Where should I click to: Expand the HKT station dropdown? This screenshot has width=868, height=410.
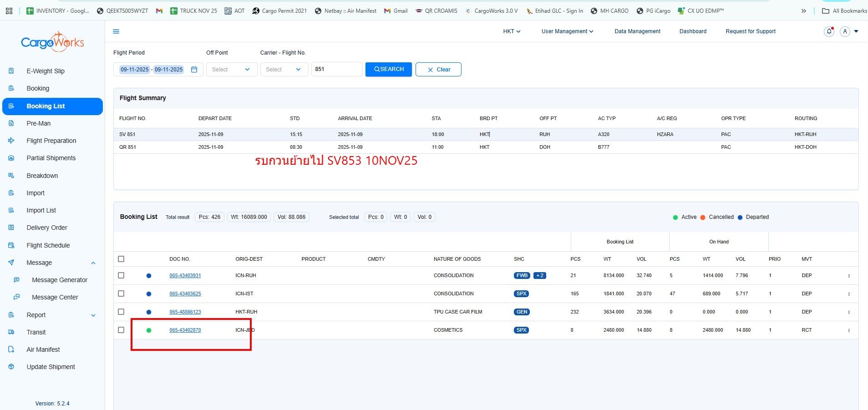coord(512,31)
